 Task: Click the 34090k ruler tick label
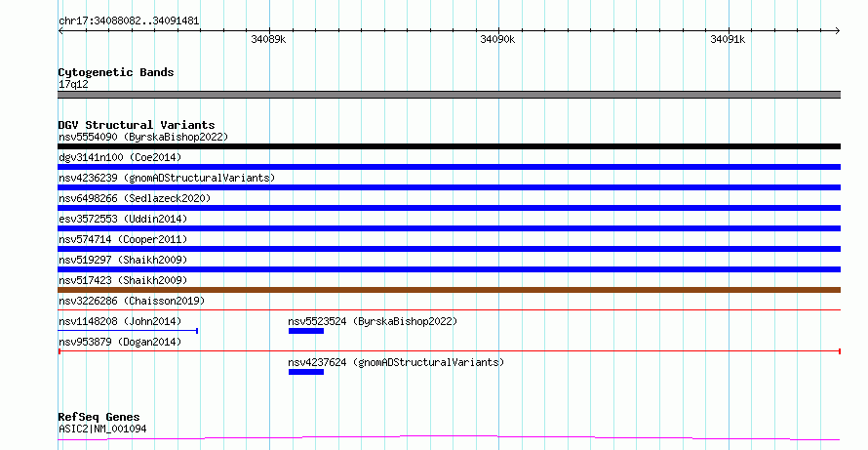tap(497, 39)
